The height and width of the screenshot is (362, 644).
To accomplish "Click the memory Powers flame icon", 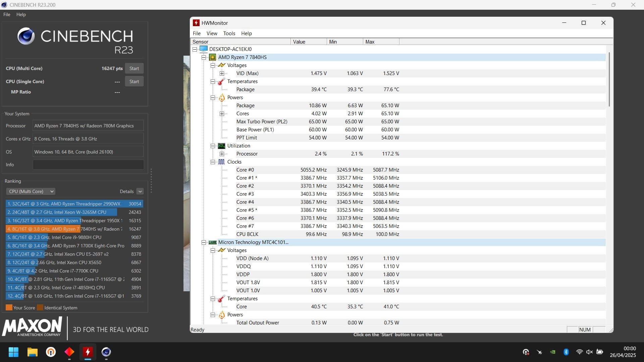I will pos(222,315).
